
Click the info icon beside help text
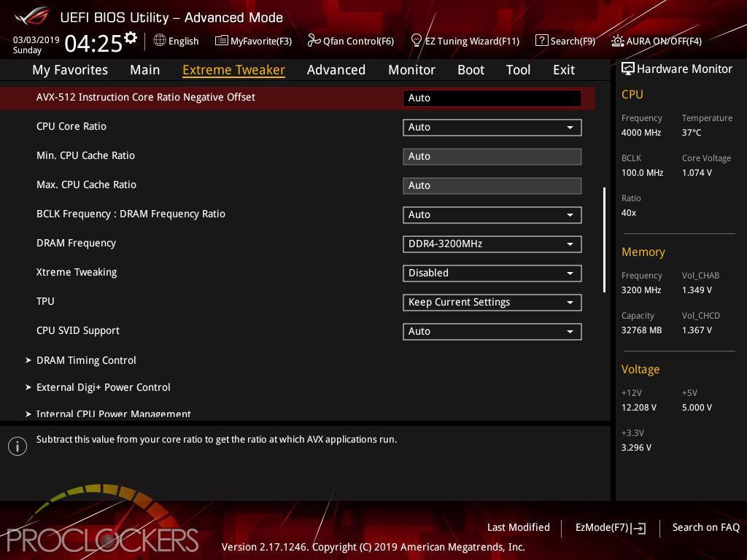[18, 446]
